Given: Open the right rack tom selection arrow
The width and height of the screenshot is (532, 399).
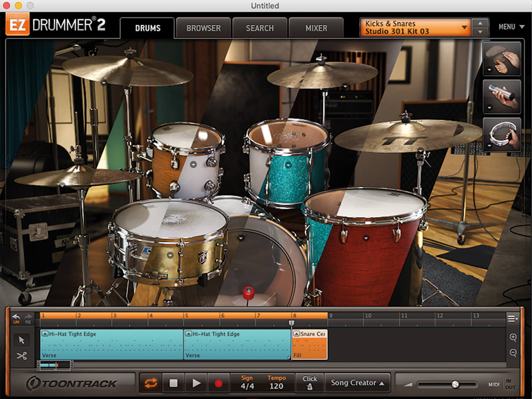Looking at the screenshot, I should pos(288,165).
